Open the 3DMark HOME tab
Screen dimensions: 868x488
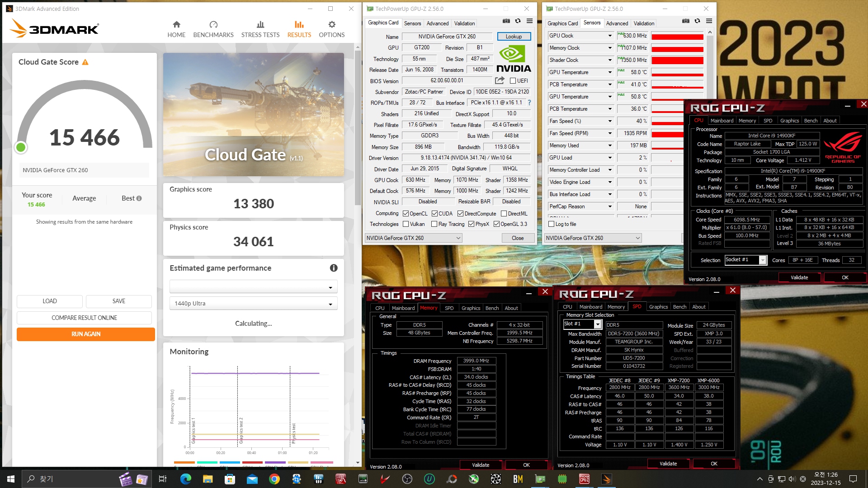coord(176,29)
